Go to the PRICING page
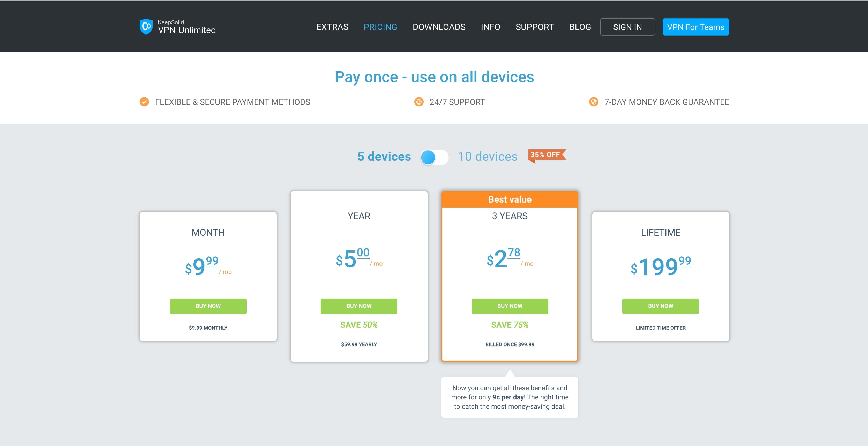 (380, 27)
